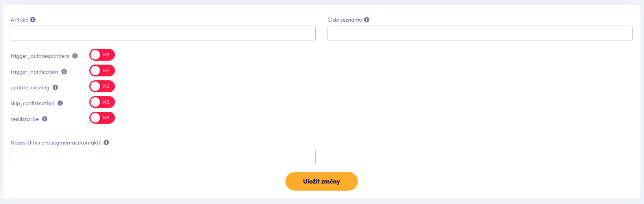644x204 pixels.
Task: Click the Číslo seznamu text field
Action: tap(480, 33)
